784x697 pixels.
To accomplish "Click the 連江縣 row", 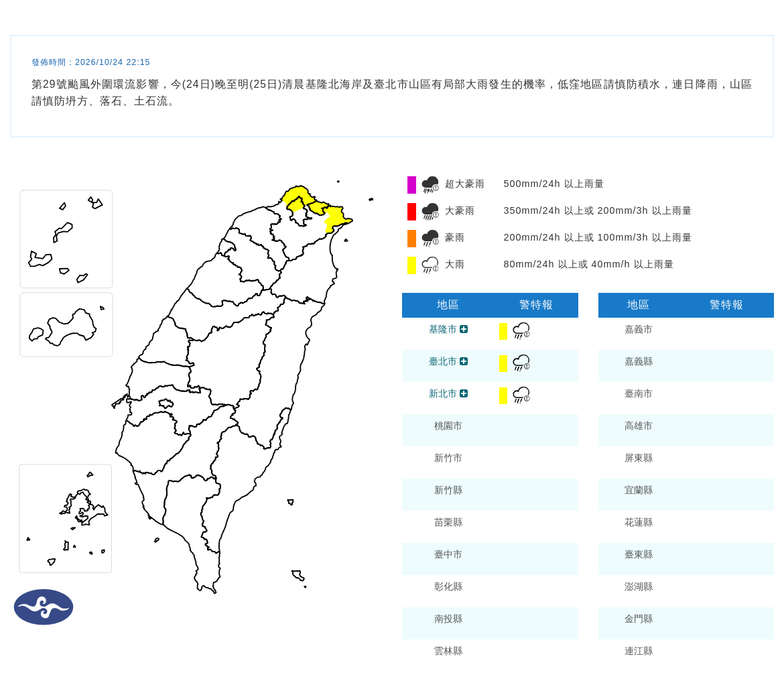I will pos(686,655).
